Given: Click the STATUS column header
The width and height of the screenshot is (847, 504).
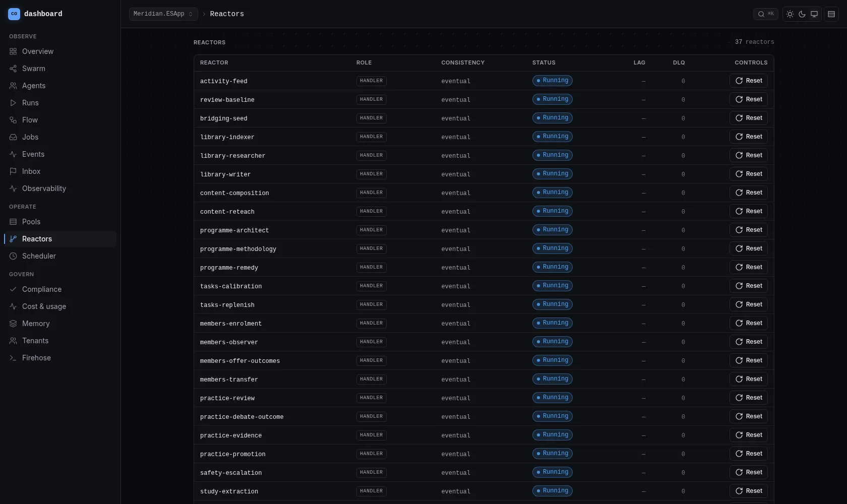Looking at the screenshot, I should coord(543,62).
